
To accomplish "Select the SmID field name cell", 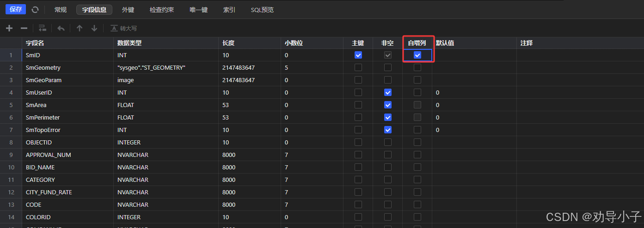I will point(67,55).
